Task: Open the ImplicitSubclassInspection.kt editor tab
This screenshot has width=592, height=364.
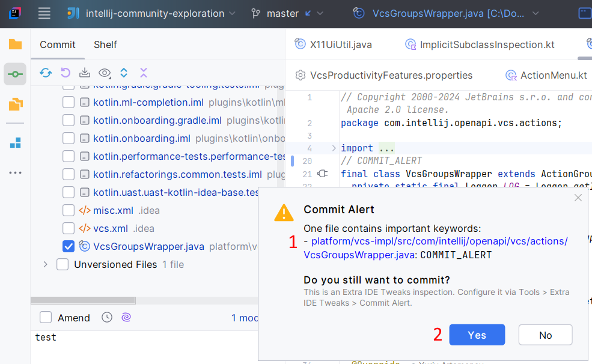Action: pos(480,44)
